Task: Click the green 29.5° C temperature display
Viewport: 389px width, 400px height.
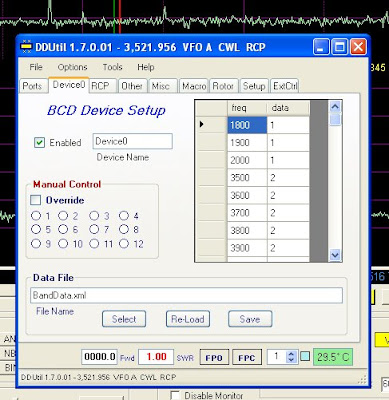Action: point(333,357)
